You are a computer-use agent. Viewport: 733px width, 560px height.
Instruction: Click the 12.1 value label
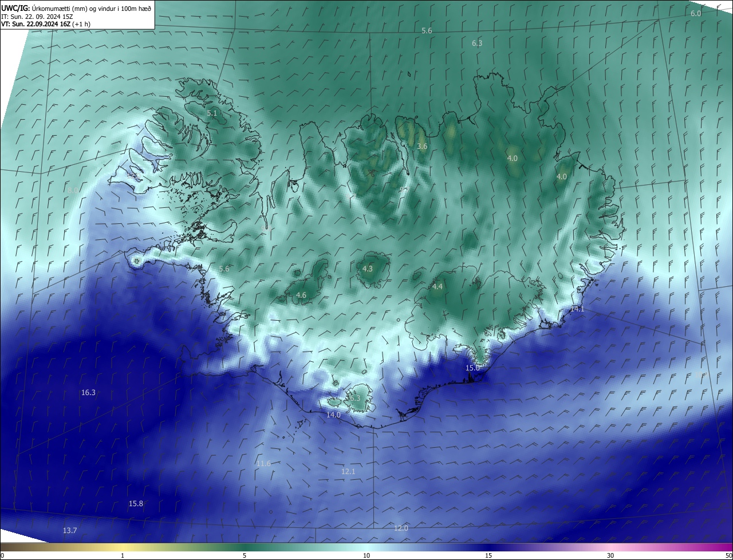tap(348, 472)
